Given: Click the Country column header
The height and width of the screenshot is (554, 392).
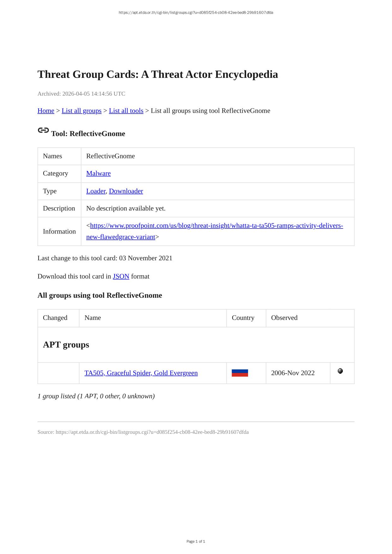Looking at the screenshot, I should [243, 318].
